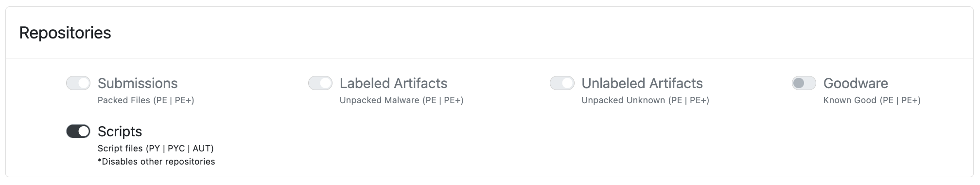Select the 'Known Good (PE | PE+)' description
This screenshot has height=185, width=980.
click(872, 100)
